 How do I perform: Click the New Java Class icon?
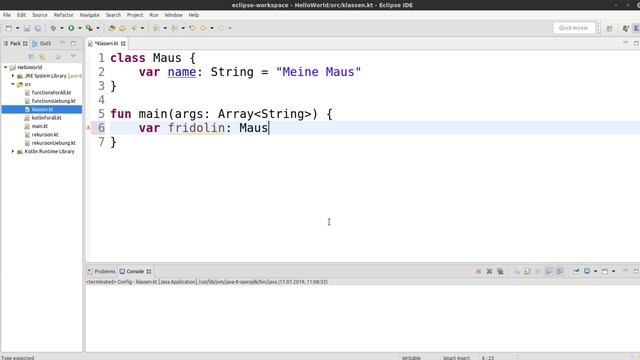coord(122,28)
